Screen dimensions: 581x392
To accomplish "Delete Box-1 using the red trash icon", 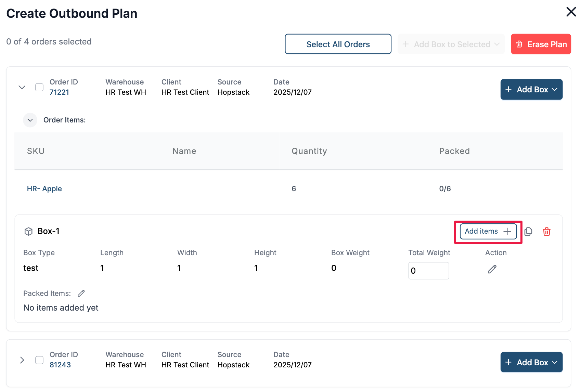I will [546, 232].
